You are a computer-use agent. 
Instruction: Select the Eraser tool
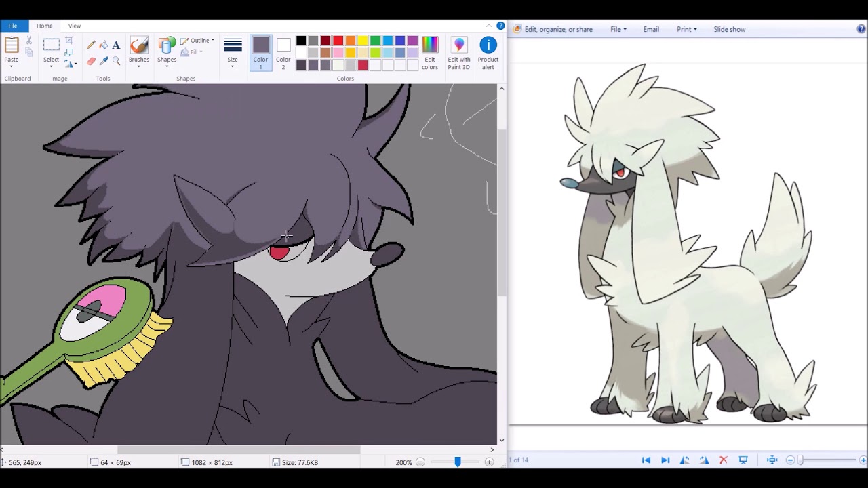click(91, 61)
